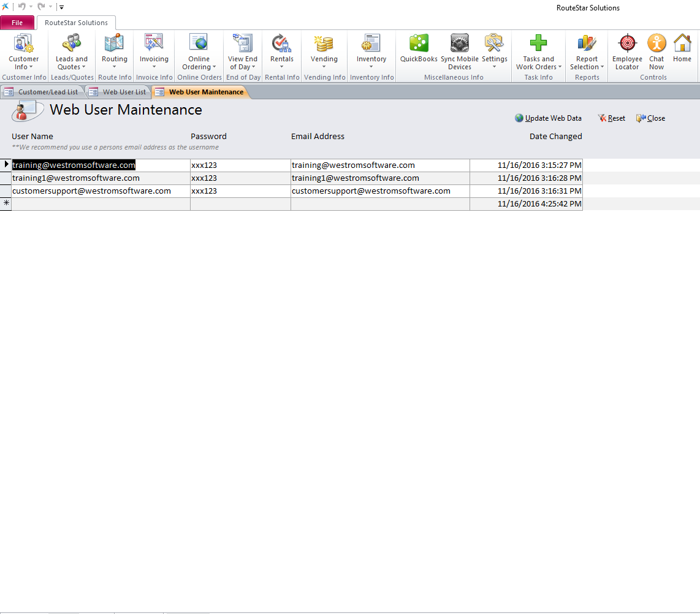The image size is (700, 614).
Task: Select the first row's record selector arrow
Action: coord(6,165)
